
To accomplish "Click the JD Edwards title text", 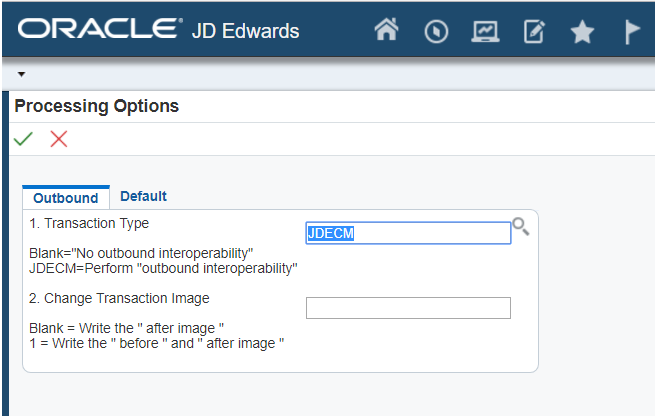I will (x=246, y=31).
